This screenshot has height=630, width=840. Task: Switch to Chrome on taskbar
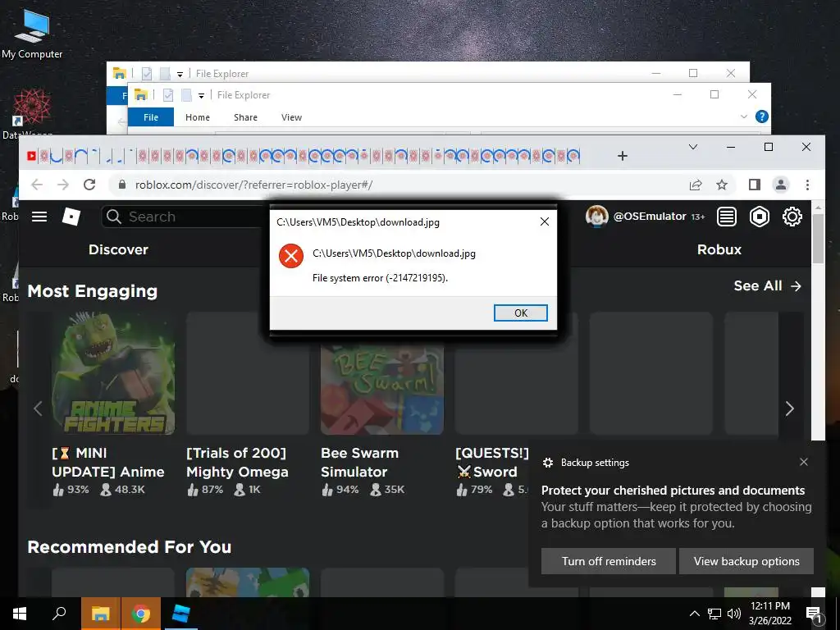point(141,614)
